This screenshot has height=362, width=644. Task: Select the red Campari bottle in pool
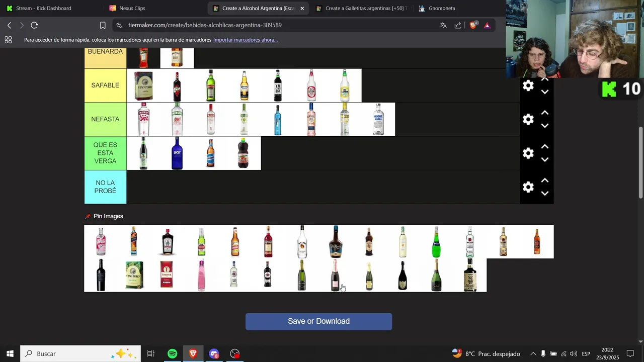tap(268, 241)
